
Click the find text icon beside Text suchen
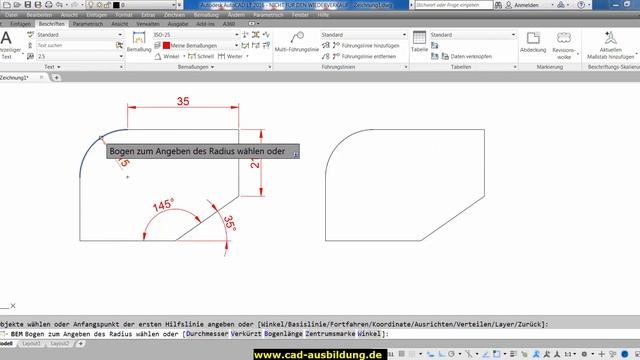pyautogui.click(x=119, y=45)
